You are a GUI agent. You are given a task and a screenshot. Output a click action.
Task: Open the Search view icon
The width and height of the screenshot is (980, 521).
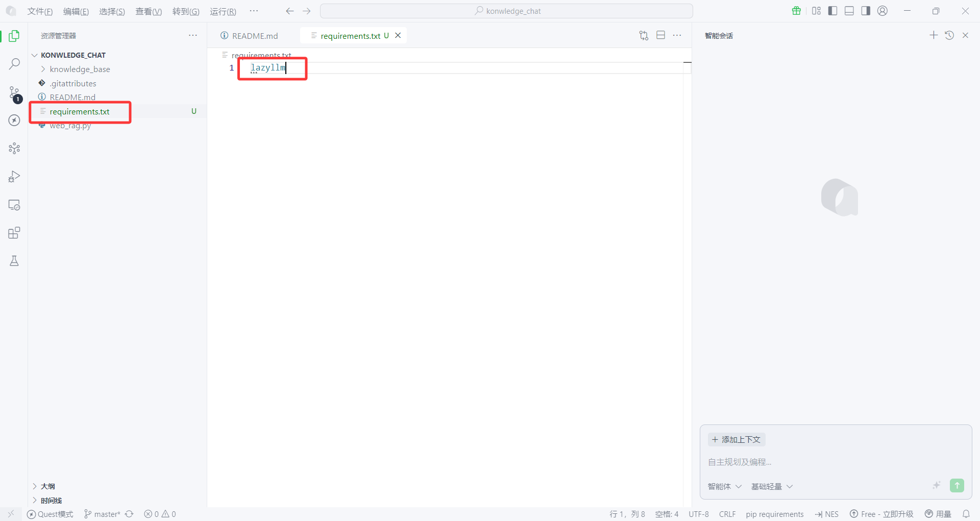pyautogui.click(x=14, y=64)
